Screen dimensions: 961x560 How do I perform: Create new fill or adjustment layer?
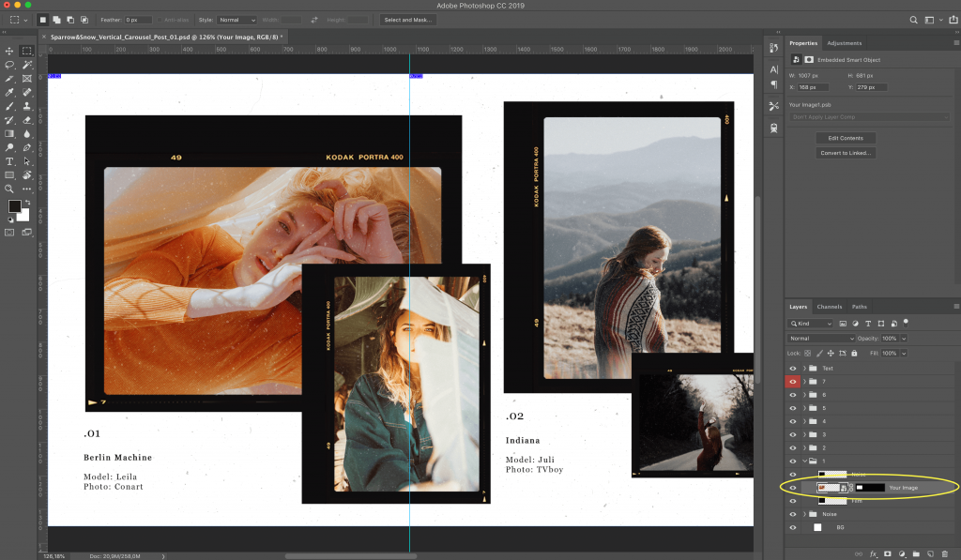(x=902, y=553)
